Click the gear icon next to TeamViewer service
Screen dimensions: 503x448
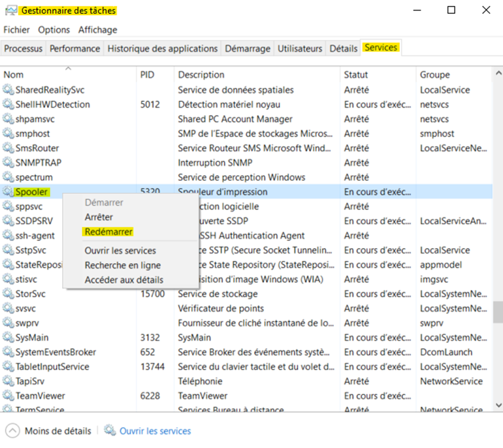pos(8,396)
